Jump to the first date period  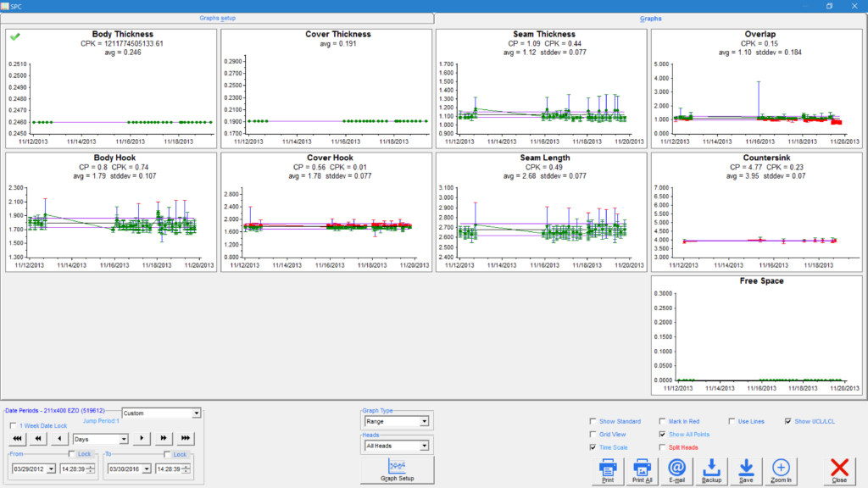[16, 439]
